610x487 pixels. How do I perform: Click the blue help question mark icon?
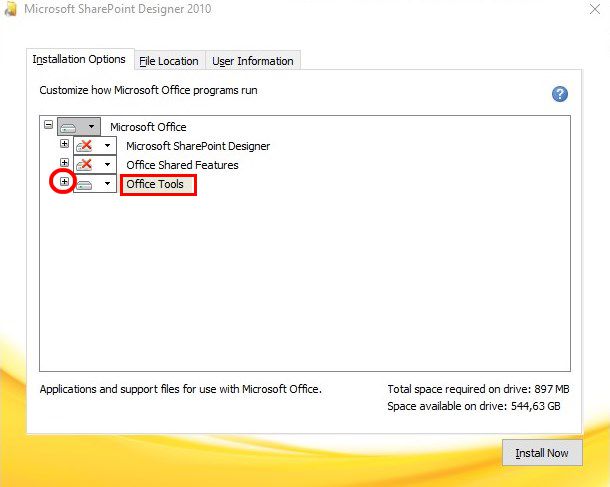pyautogui.click(x=559, y=94)
